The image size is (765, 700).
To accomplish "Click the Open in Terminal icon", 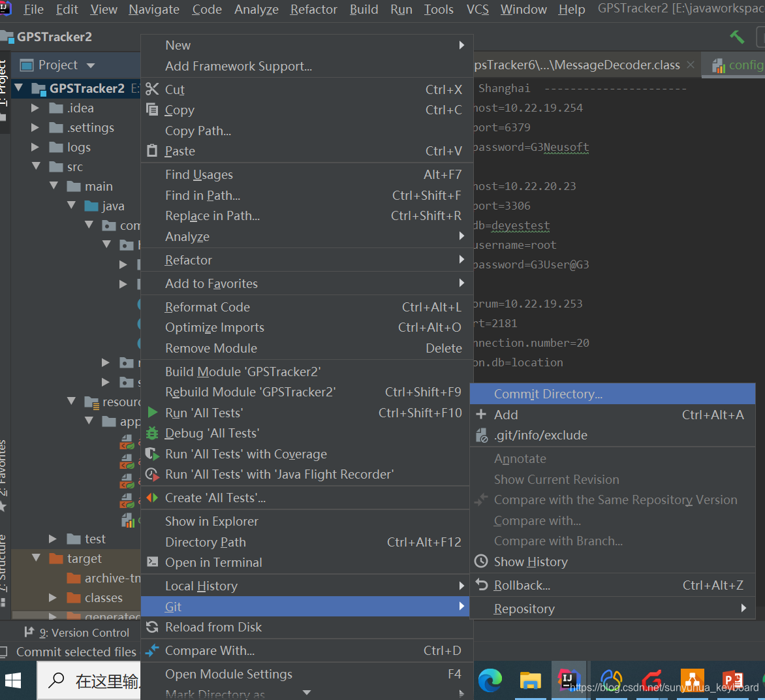I will click(152, 562).
